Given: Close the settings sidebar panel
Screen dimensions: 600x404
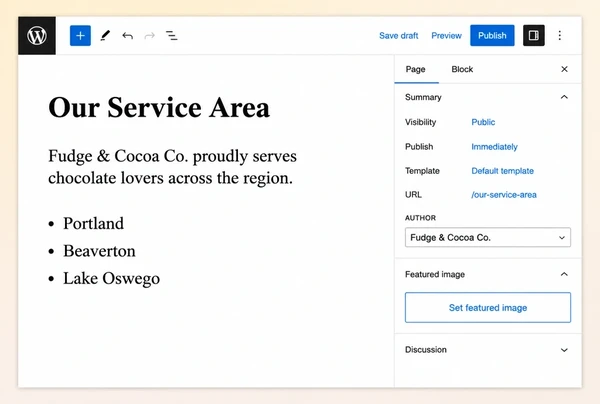Looking at the screenshot, I should 564,69.
